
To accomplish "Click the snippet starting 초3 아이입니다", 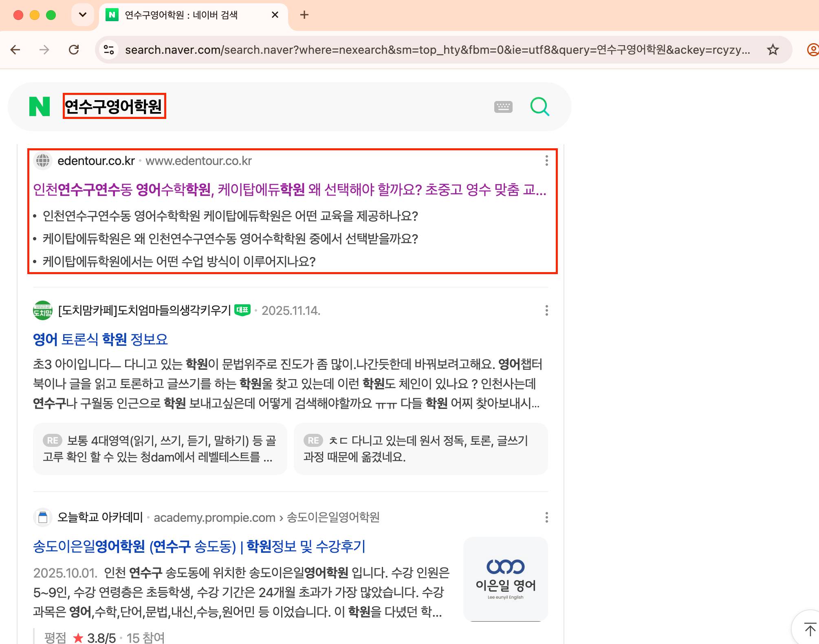I will (287, 384).
